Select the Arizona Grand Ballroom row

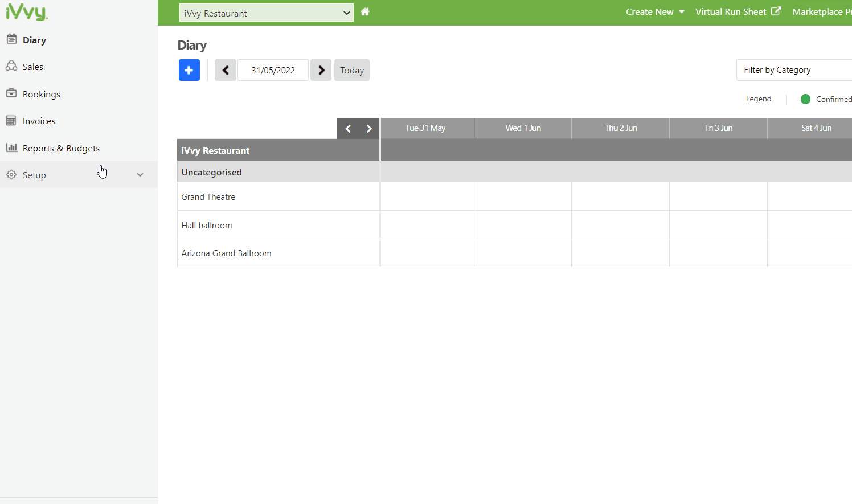[278, 253]
